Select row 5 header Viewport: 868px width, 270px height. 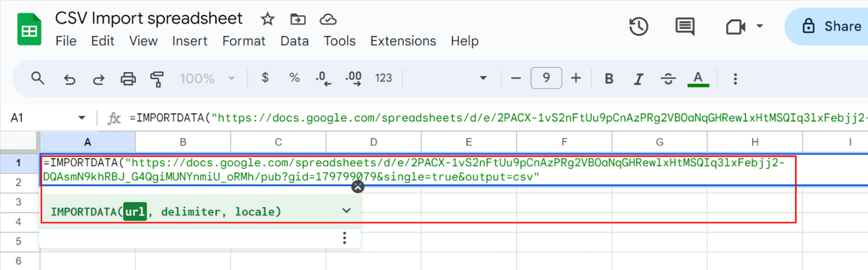coord(18,242)
